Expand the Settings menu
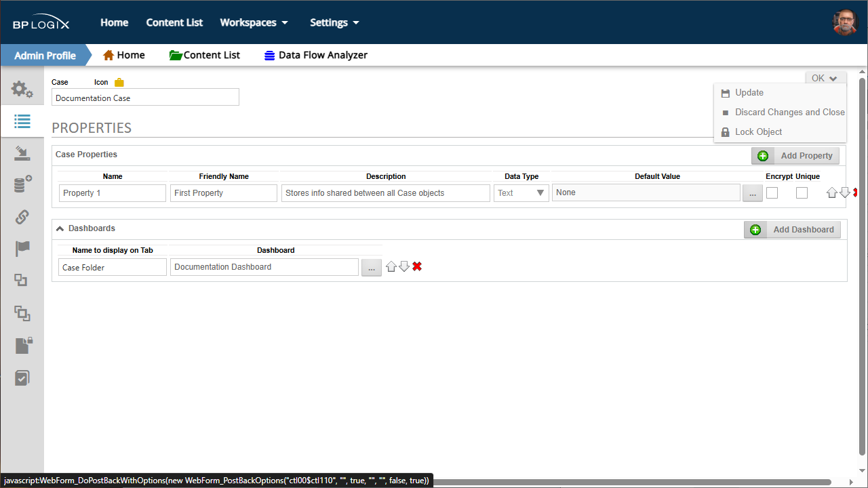The image size is (868, 488). click(x=334, y=22)
